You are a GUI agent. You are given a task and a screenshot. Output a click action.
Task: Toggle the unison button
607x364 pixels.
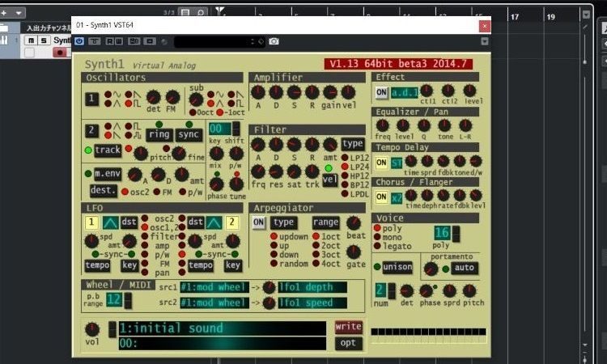click(x=397, y=267)
